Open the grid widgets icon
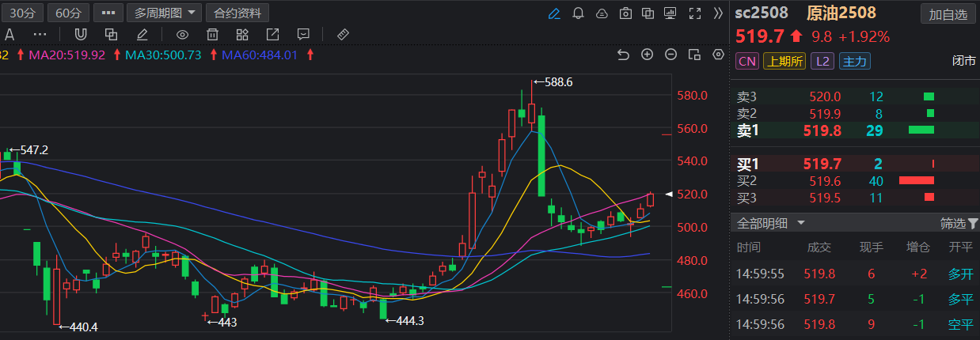The height and width of the screenshot is (340, 980). coord(242,35)
